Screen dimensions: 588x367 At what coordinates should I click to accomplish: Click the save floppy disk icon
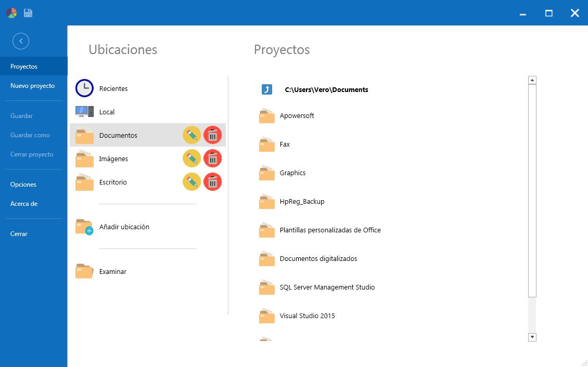coord(28,13)
